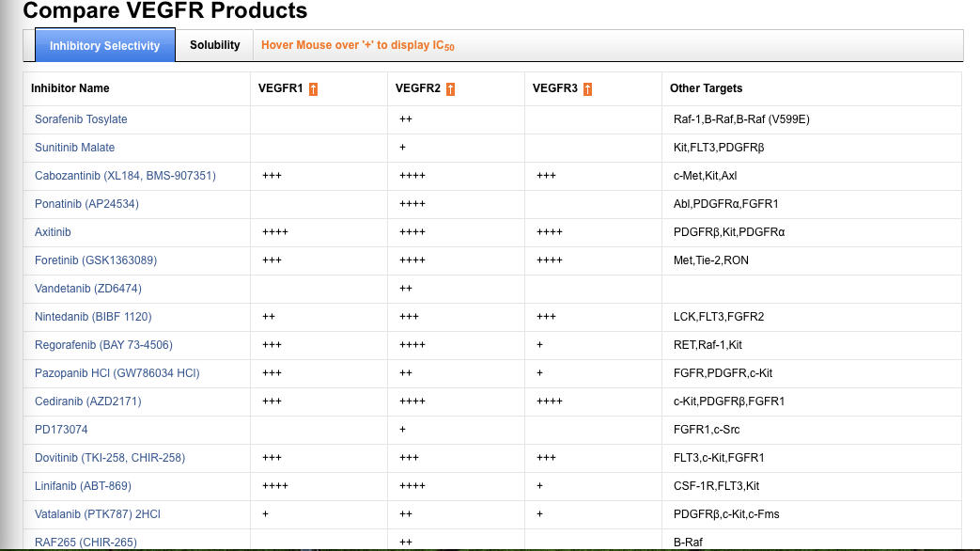Open the PD173074 inhibitor link
Image resolution: width=980 pixels, height=551 pixels.
pyautogui.click(x=61, y=430)
